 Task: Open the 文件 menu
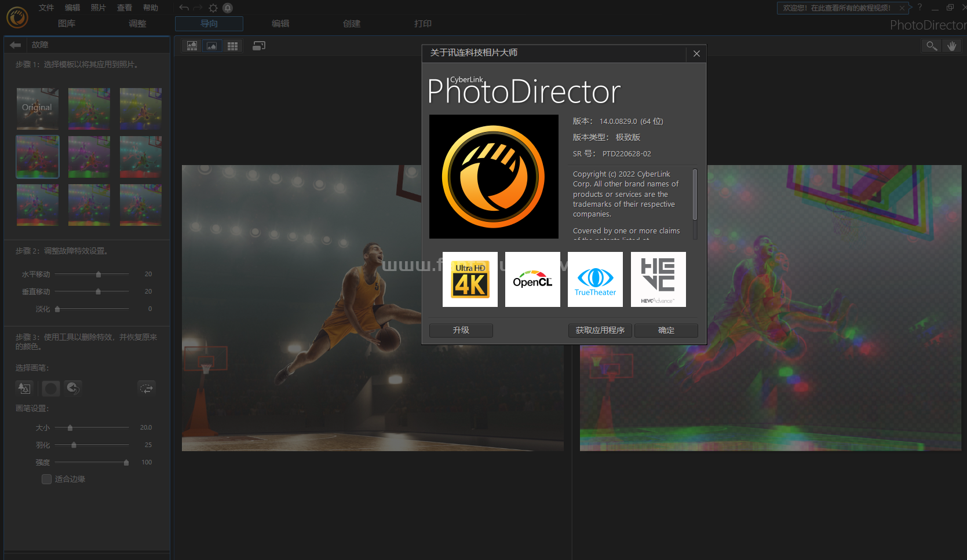(46, 8)
